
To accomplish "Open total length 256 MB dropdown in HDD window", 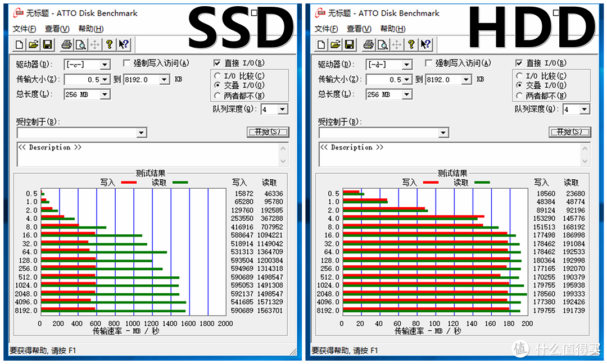I will coord(407,94).
